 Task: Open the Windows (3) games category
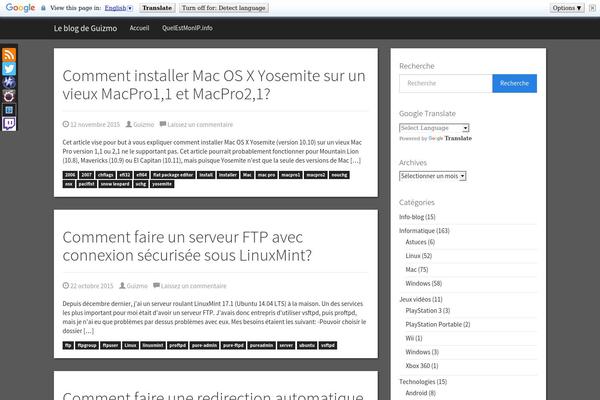(422, 352)
